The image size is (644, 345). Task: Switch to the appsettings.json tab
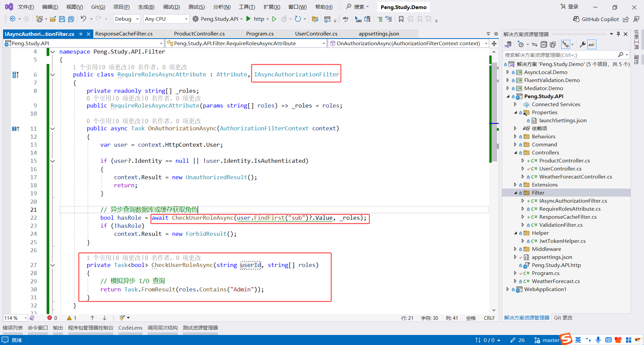coord(379,34)
